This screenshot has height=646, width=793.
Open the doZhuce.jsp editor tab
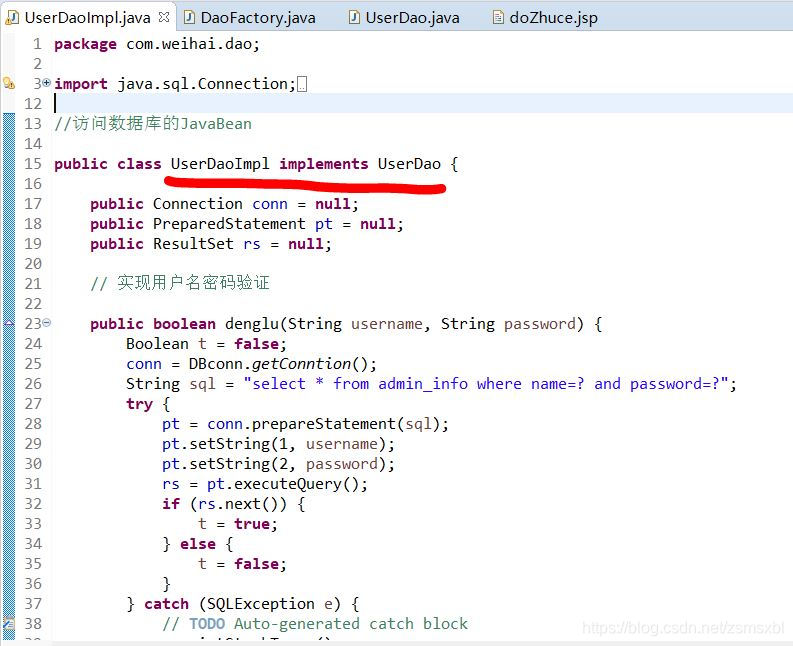[545, 18]
